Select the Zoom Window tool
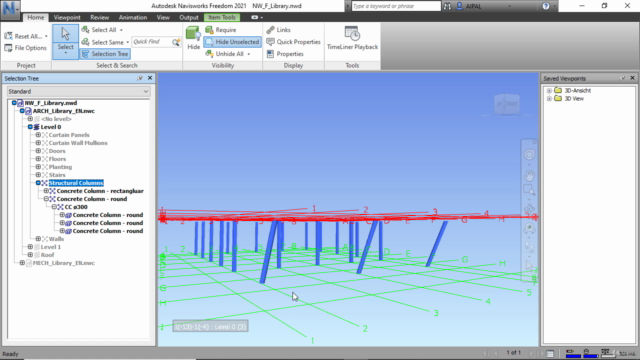This screenshot has height=360, width=640. point(529,191)
